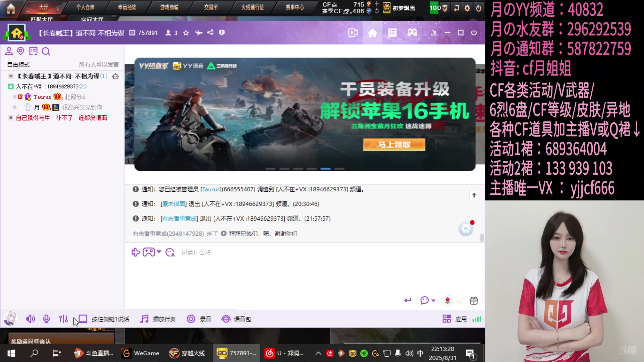Image resolution: width=644 pixels, height=362 pixels.
Task: Open the template list icon in header
Action: (392, 33)
